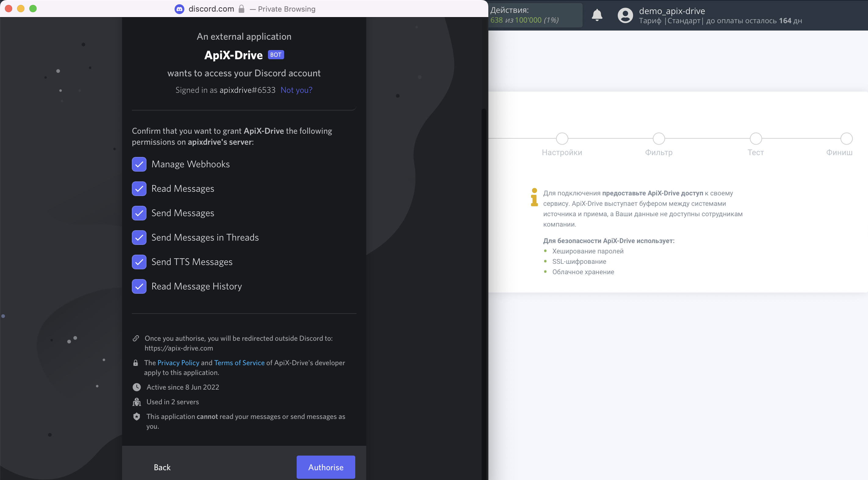Click the BOT badge next to ApiX-Drive

coord(276,55)
